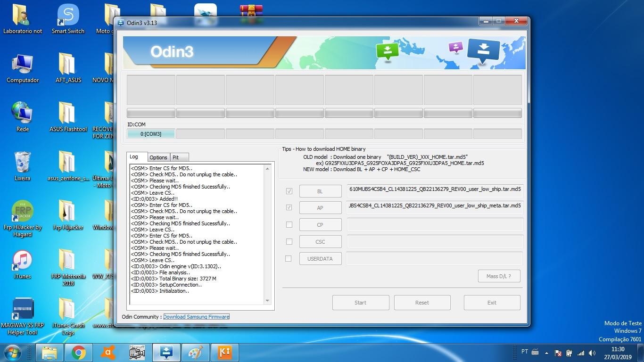Click the log scrollbar down arrow
644x362 pixels.
(267, 300)
